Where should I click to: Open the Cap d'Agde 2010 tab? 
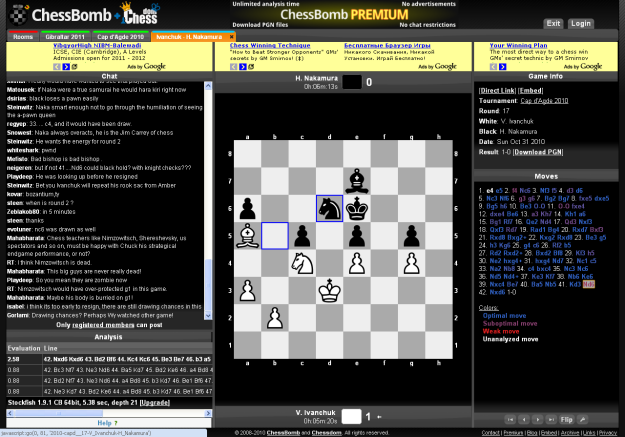tap(123, 36)
